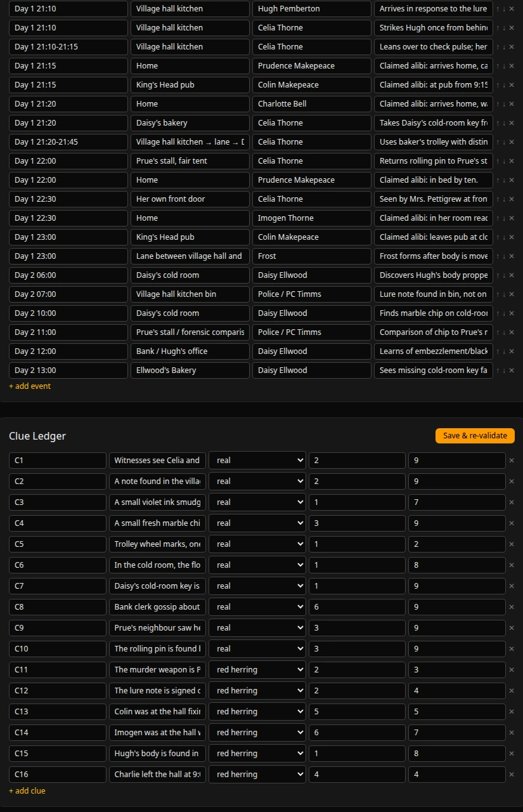Viewport: 523px width, 812px height.
Task: Open red herring dropdown for clue C16
Action: 257,775
